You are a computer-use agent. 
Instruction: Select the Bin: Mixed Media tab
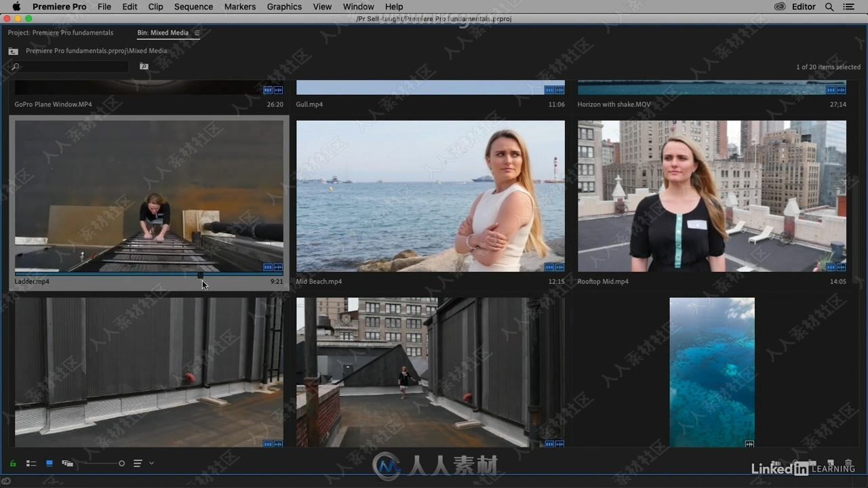pos(163,33)
